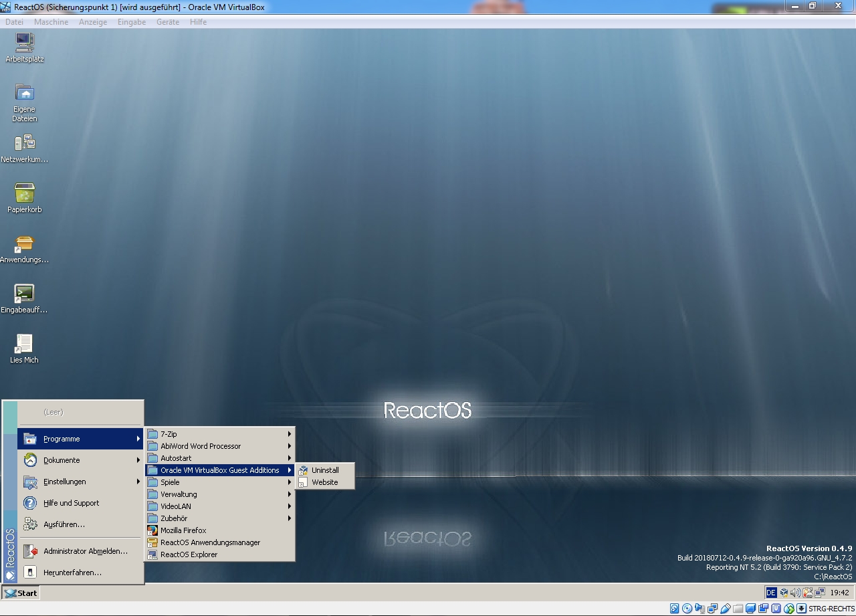
Task: Click the safely remove hardware tray icon
Action: click(x=808, y=593)
